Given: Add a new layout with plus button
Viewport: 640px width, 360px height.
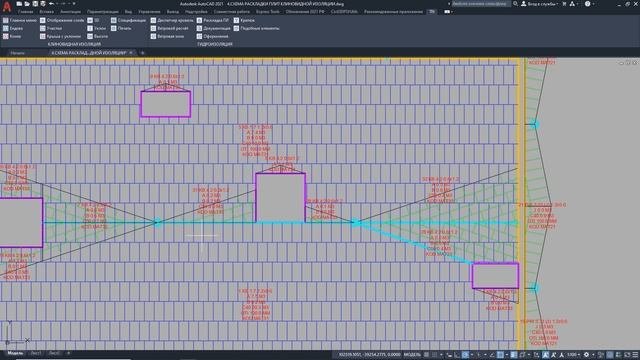Looking at the screenshot, I should [x=68, y=353].
